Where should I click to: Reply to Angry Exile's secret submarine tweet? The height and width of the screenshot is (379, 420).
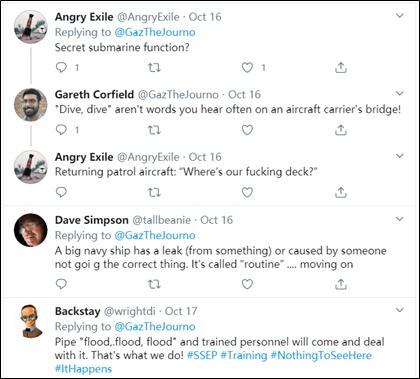[62, 68]
